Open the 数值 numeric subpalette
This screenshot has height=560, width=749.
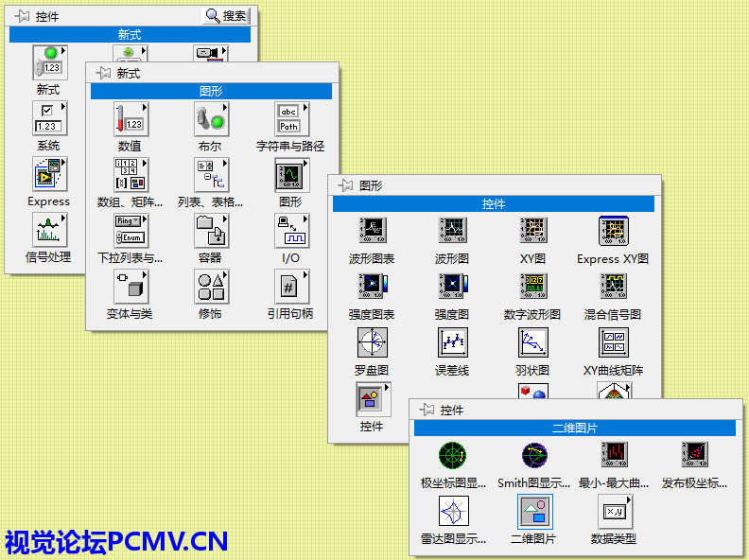(130, 119)
